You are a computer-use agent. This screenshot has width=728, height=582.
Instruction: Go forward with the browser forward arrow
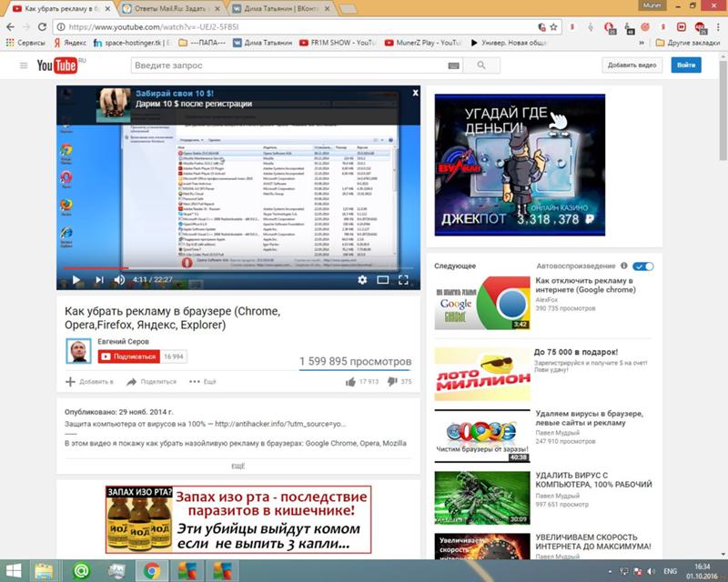click(26, 27)
